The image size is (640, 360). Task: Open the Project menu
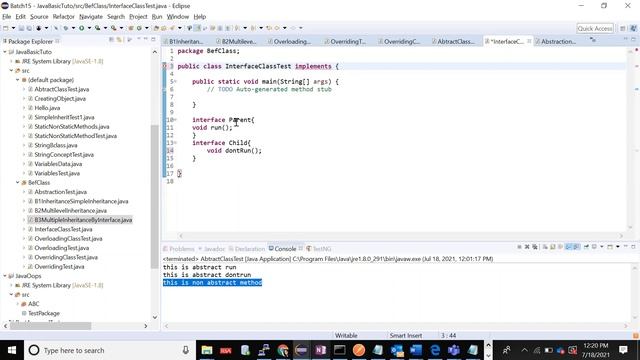point(138,17)
